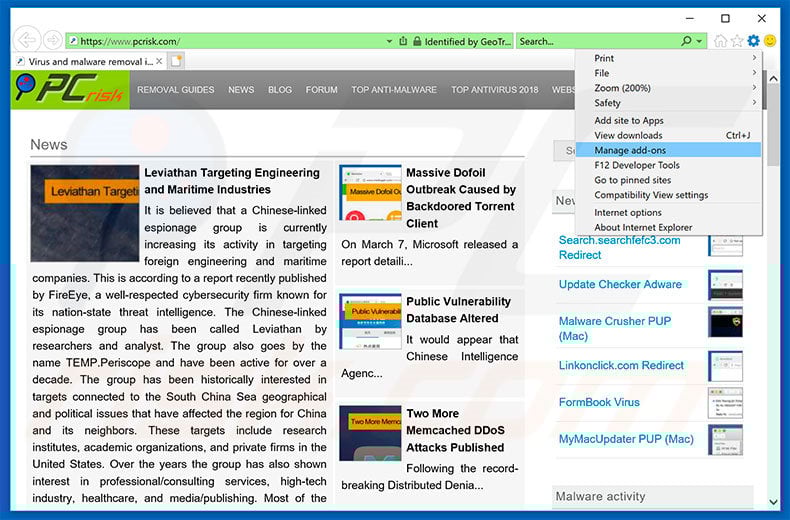
Task: Click the browser Back arrow button
Action: (x=27, y=39)
